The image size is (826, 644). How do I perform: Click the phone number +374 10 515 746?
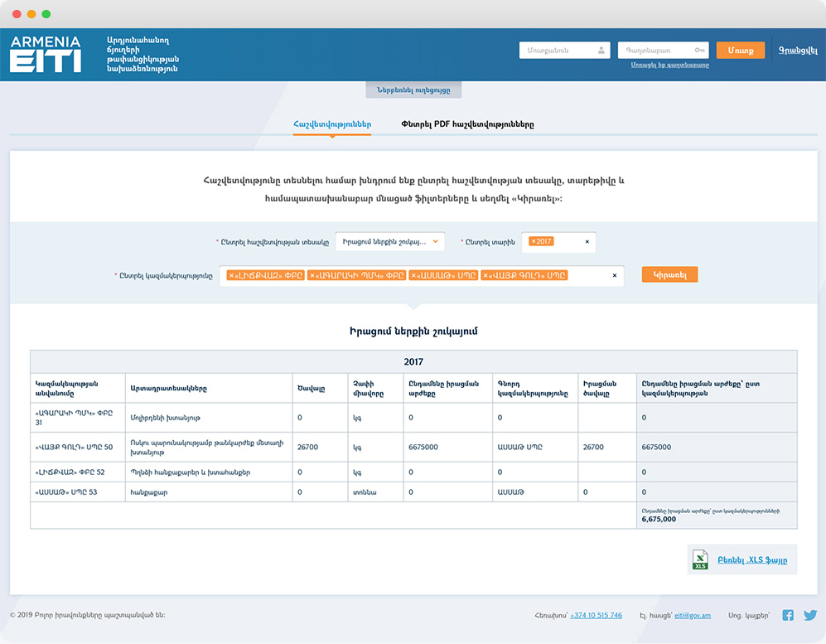coord(596,615)
